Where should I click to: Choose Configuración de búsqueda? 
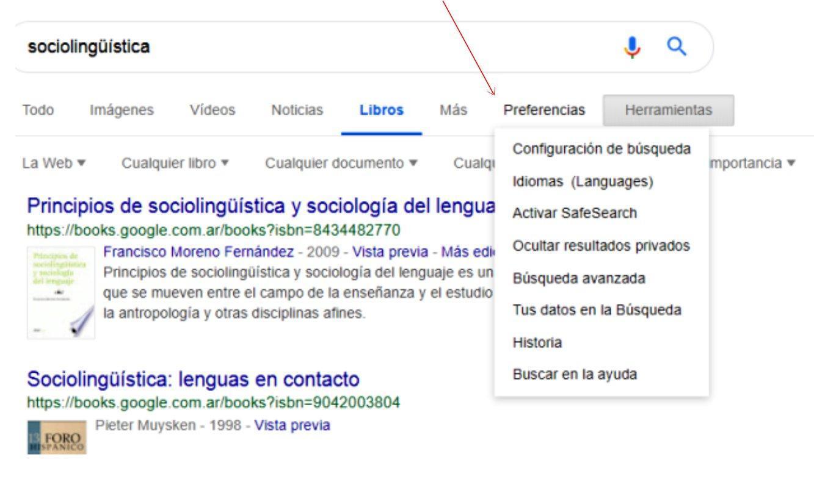click(x=601, y=149)
